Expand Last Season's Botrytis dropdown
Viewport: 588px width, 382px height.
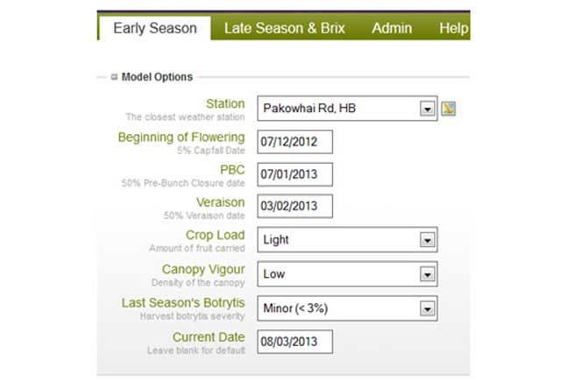point(427,308)
